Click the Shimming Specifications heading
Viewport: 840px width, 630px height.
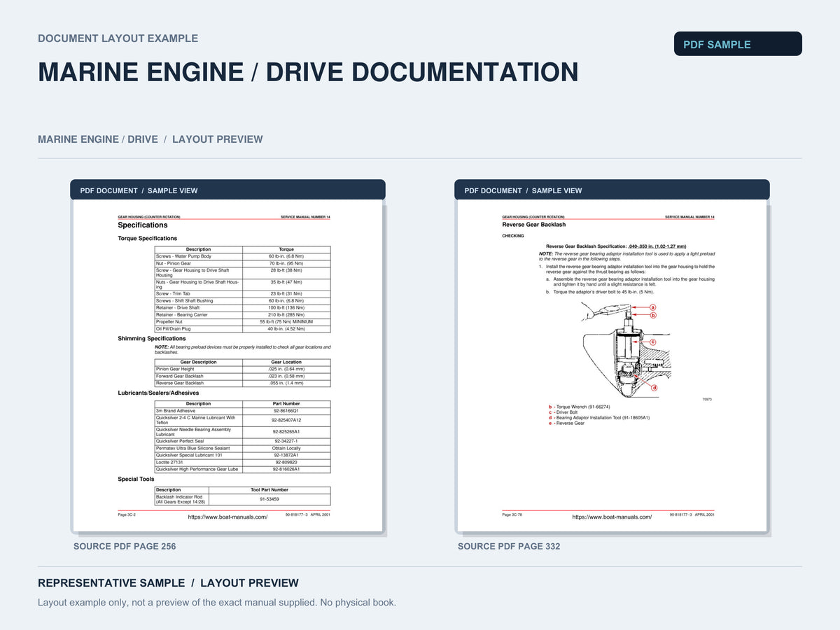152,339
